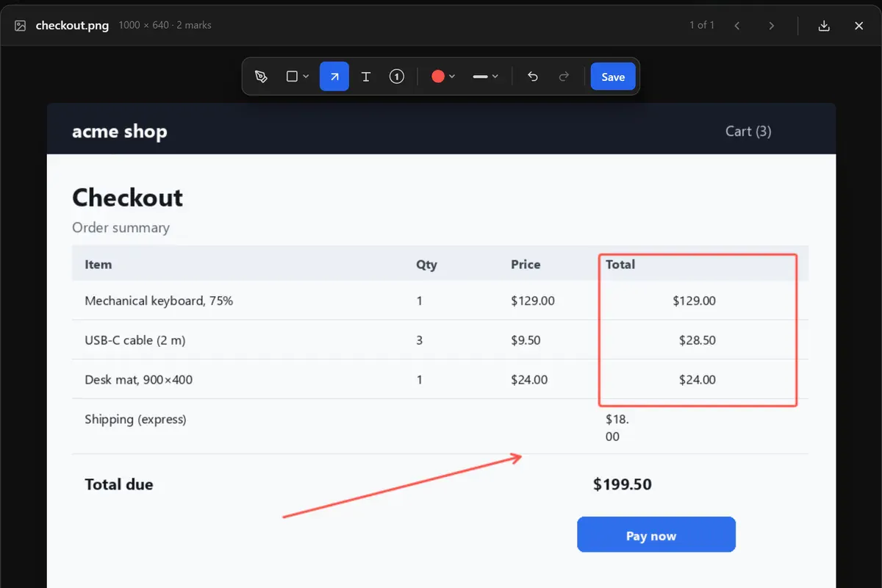Click the Desk mat's '$24.00' Price cell

click(529, 380)
